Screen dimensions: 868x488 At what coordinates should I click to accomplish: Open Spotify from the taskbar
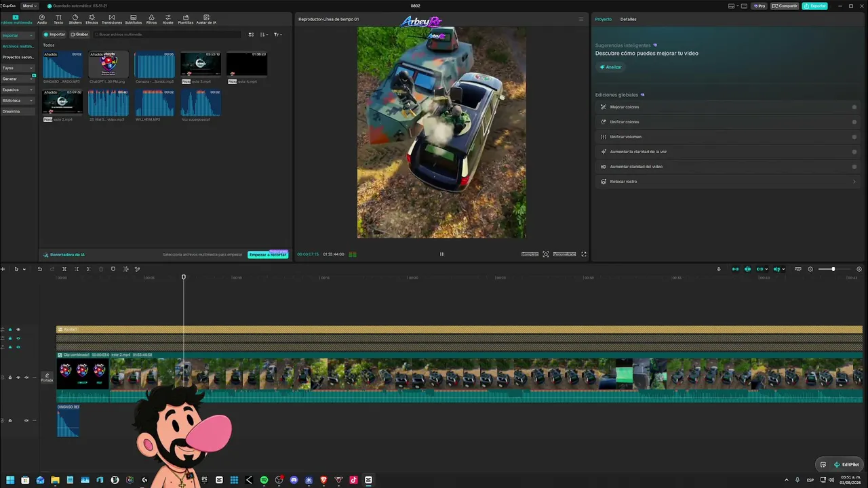(264, 480)
